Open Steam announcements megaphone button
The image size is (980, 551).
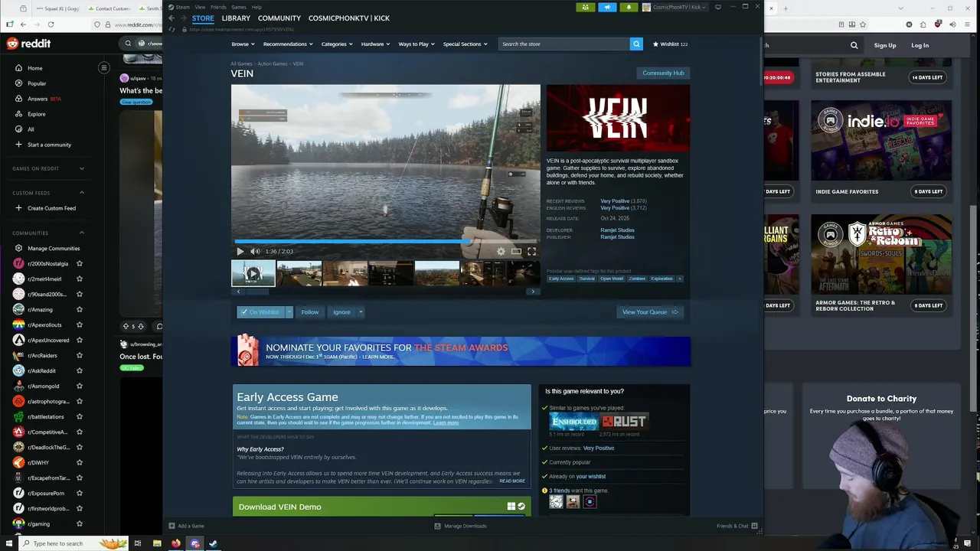(x=607, y=7)
